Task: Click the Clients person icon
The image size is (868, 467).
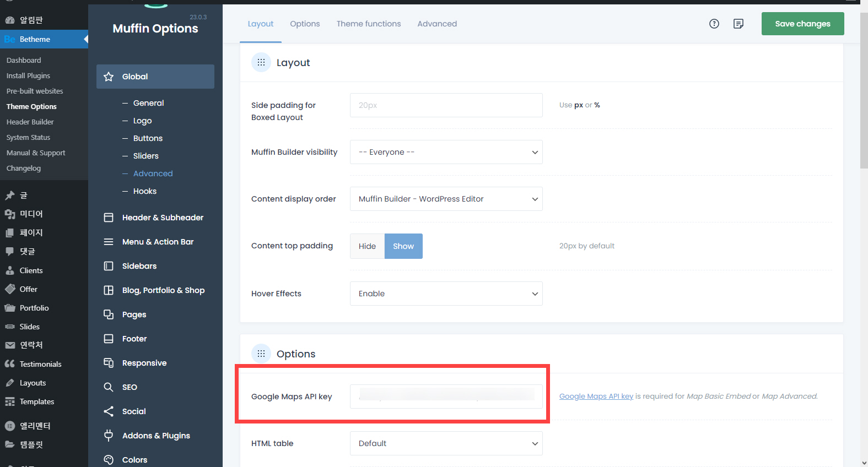Action: (10, 270)
